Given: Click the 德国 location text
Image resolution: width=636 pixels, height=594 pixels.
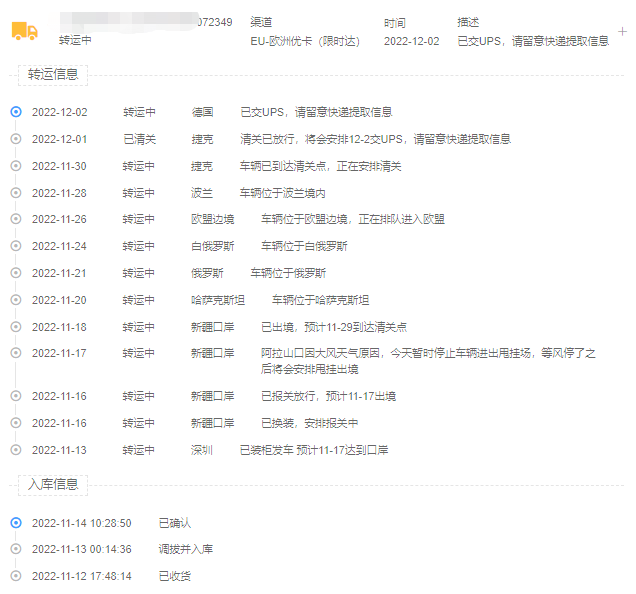Looking at the screenshot, I should click(x=202, y=112).
